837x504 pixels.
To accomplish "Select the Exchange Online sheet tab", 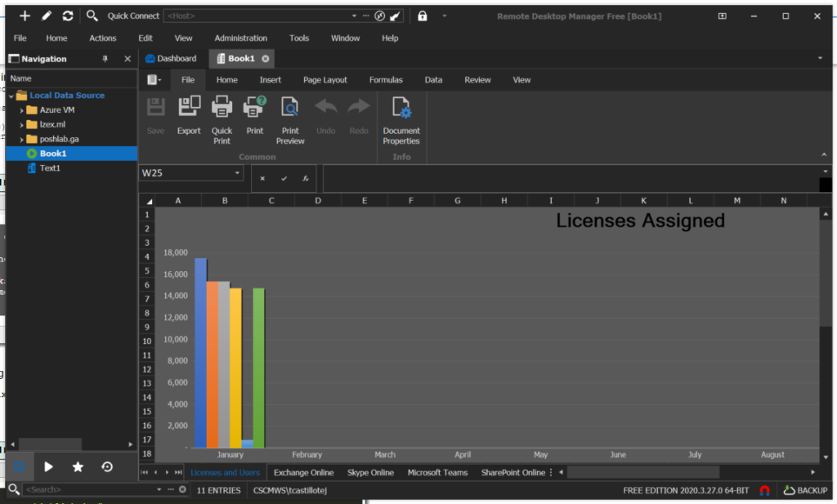I will coord(303,472).
